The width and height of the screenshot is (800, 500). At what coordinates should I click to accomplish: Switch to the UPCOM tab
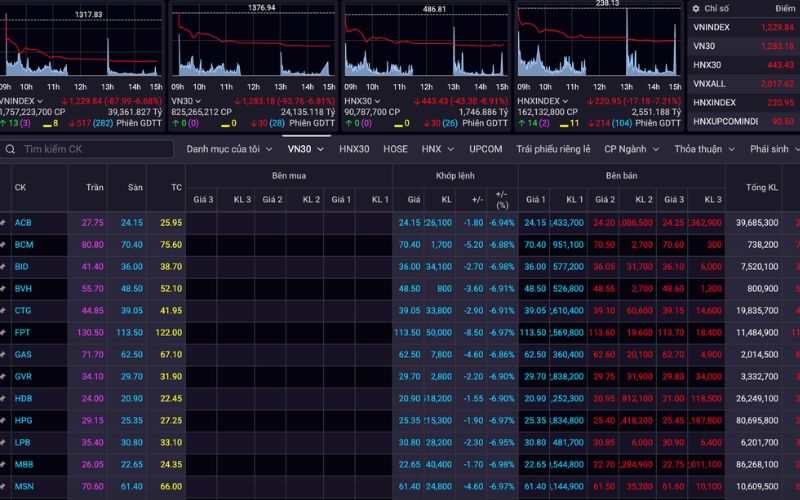(x=486, y=149)
